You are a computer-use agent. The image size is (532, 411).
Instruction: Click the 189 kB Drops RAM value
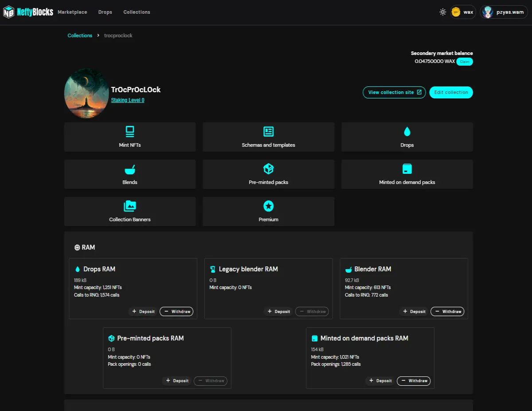pos(80,280)
